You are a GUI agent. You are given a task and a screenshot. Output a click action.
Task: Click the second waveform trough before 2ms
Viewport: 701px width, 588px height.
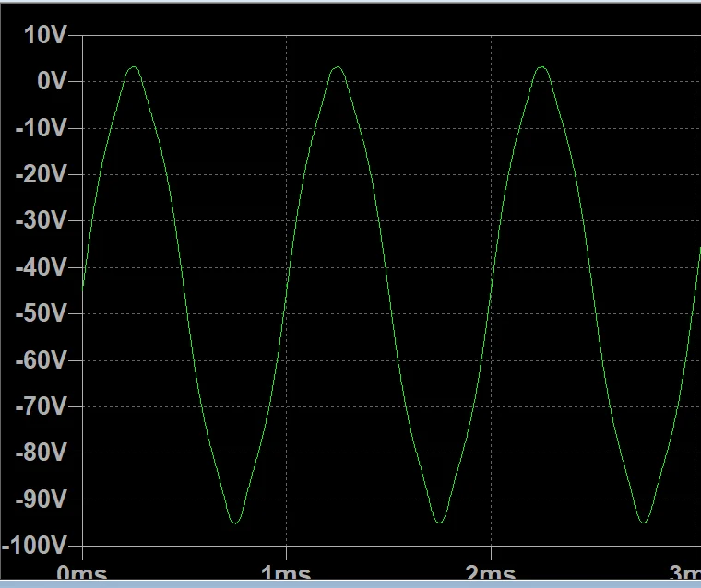point(439,523)
